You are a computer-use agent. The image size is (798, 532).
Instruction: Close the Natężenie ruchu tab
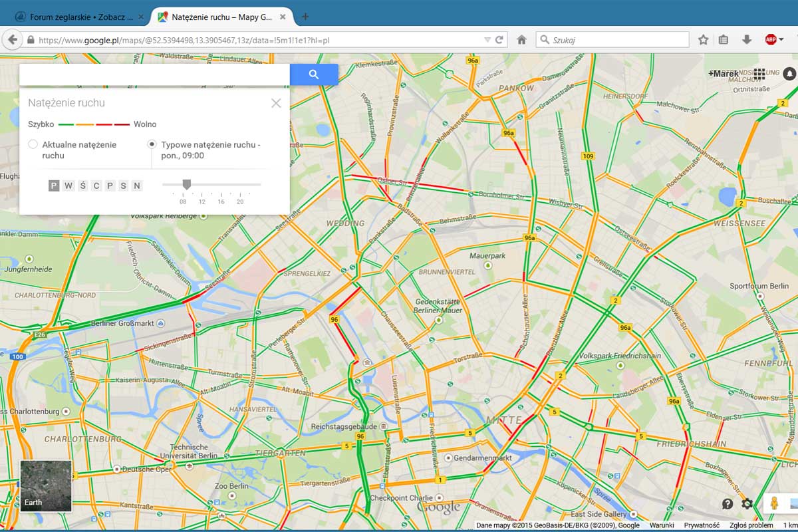pyautogui.click(x=282, y=17)
